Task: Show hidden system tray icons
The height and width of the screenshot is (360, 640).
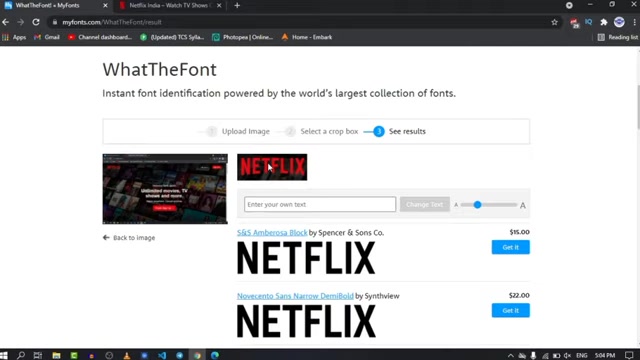Action: click(x=510, y=356)
